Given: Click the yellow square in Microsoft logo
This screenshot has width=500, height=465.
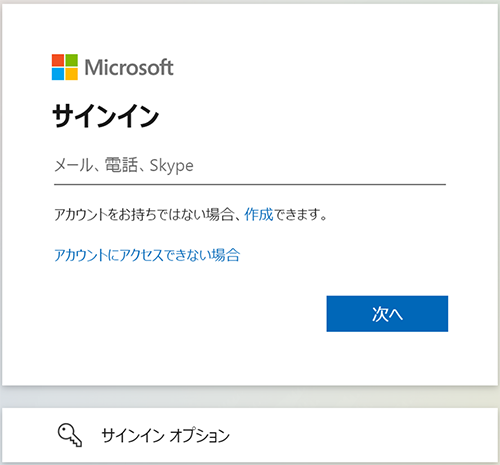Looking at the screenshot, I should [72, 74].
